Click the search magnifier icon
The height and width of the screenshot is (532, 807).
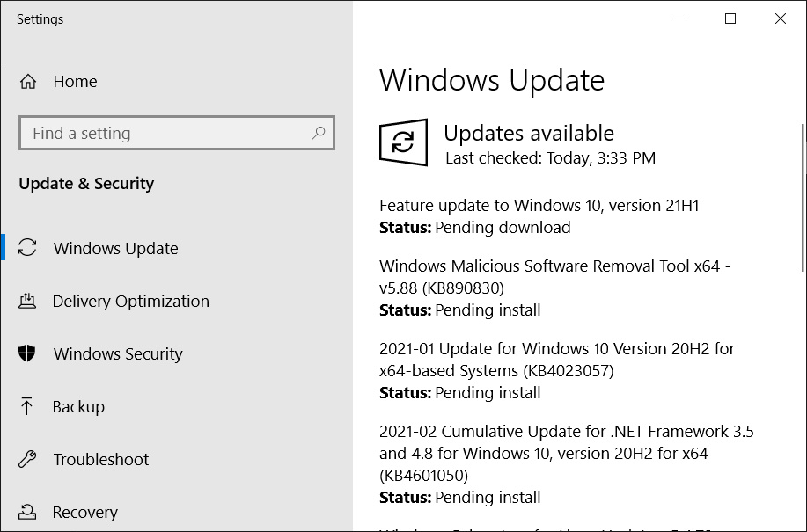318,133
